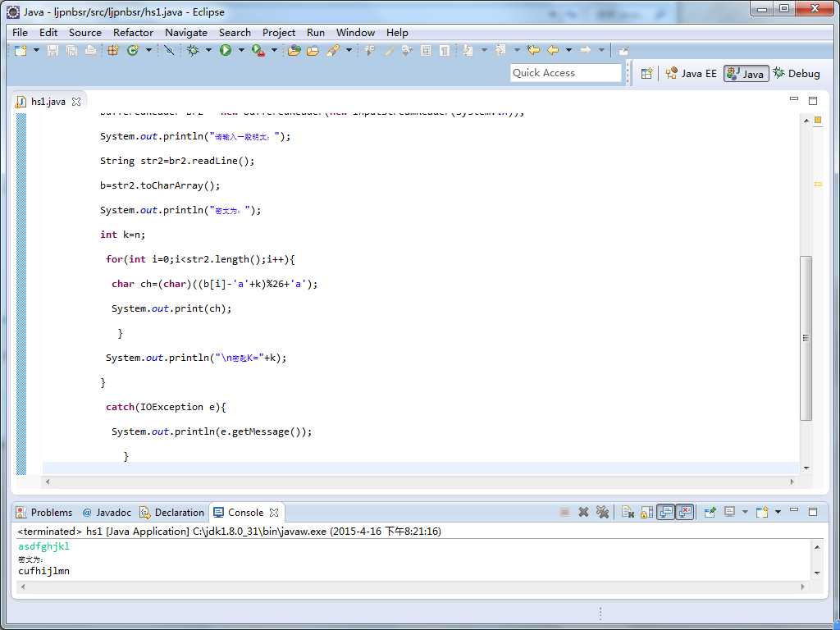This screenshot has width=840, height=630.
Task: Click the editor vertical scrollbar thumb
Action: click(806, 338)
